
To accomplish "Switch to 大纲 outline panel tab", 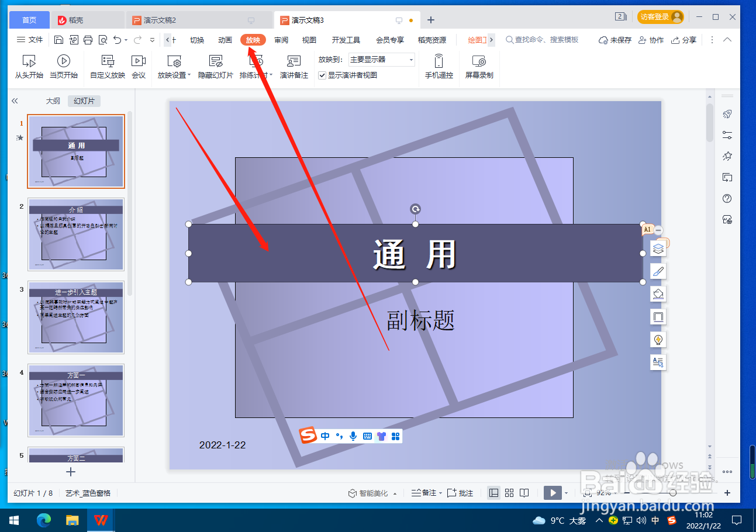I will tap(53, 101).
